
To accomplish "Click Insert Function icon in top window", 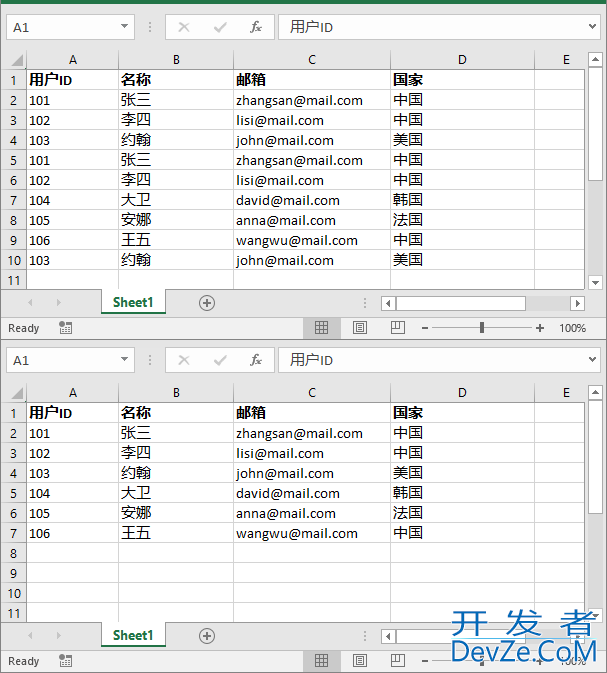I will coord(256,27).
